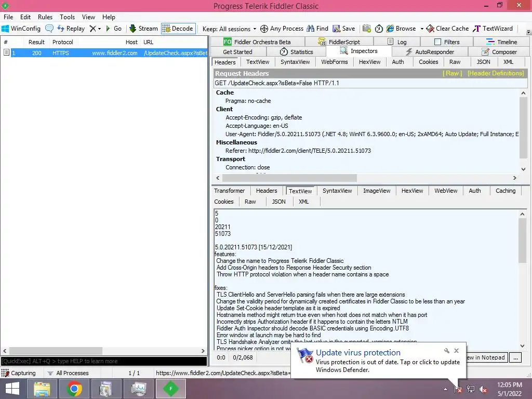532x399 pixels.
Task: Switch to the FiddlerScript tab
Action: tap(339, 42)
